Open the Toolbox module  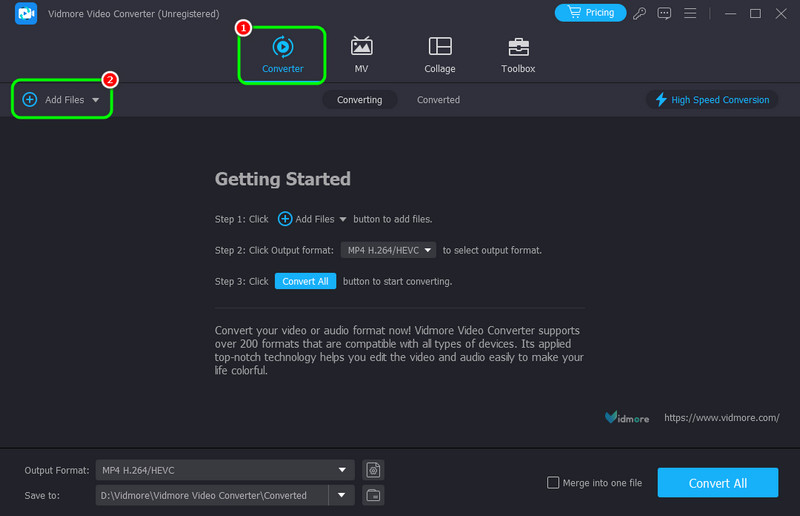click(518, 54)
